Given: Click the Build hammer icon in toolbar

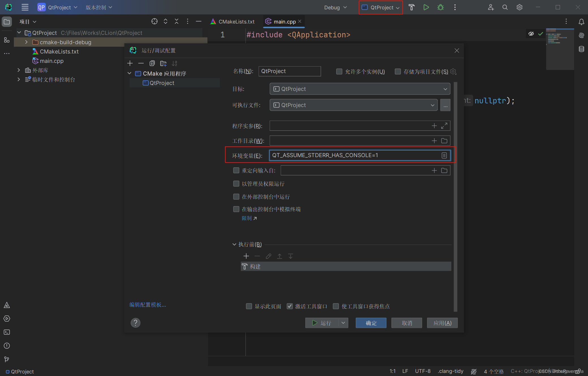Looking at the screenshot, I should coord(411,7).
